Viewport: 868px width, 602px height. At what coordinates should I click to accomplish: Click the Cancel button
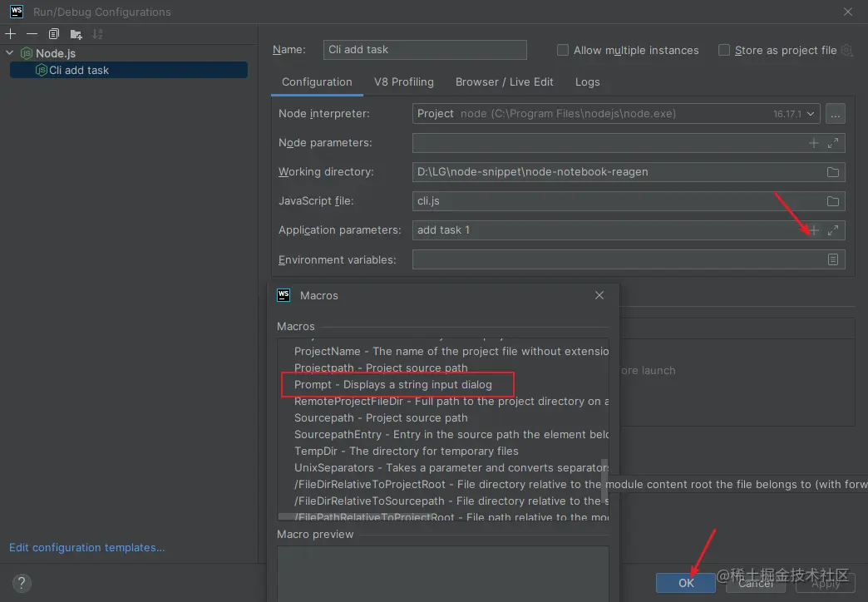pos(756,583)
